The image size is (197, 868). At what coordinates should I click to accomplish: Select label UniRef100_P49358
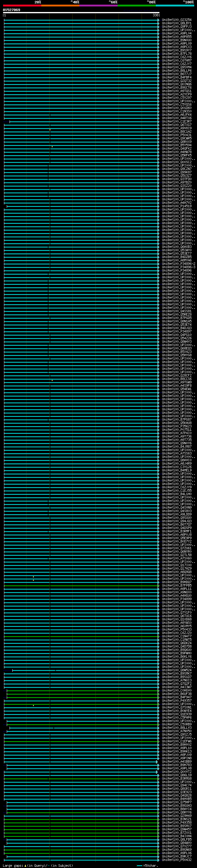coord(177,823)
